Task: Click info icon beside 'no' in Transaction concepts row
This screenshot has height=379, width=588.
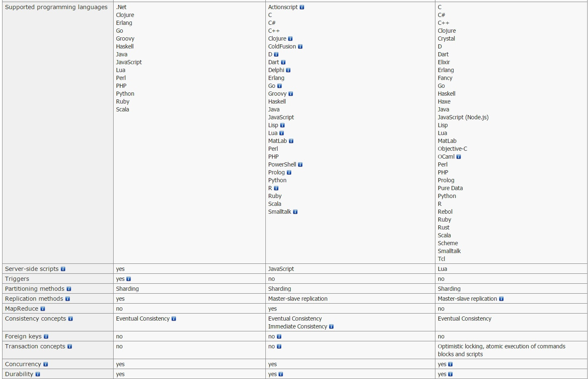Action: click(279, 347)
